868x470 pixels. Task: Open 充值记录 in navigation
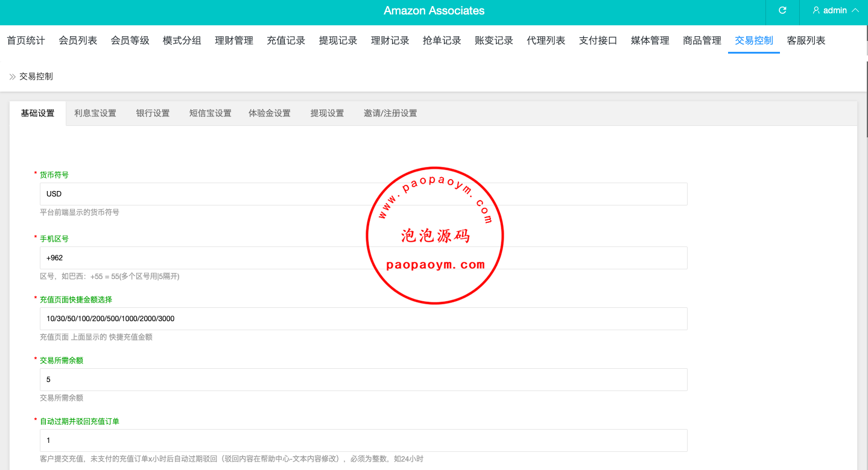coord(286,40)
